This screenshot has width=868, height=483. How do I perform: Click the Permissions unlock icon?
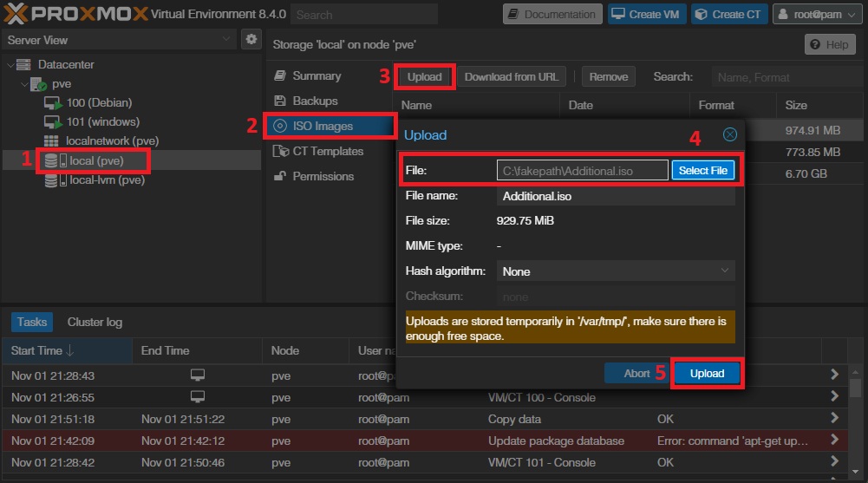[280, 176]
